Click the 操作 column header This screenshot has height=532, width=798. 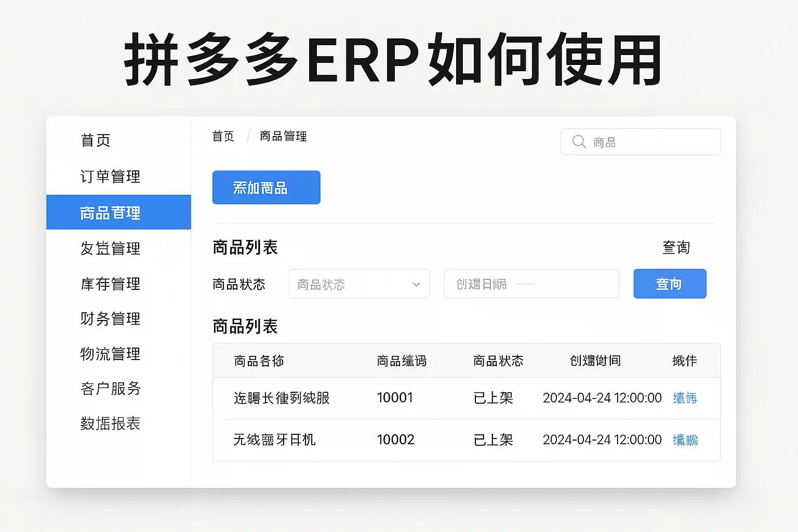[x=685, y=361]
